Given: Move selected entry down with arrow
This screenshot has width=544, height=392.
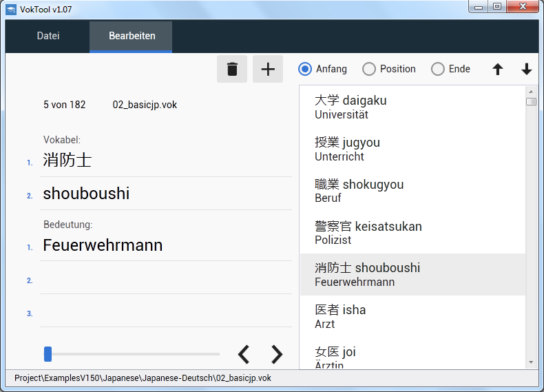Looking at the screenshot, I should (x=526, y=69).
